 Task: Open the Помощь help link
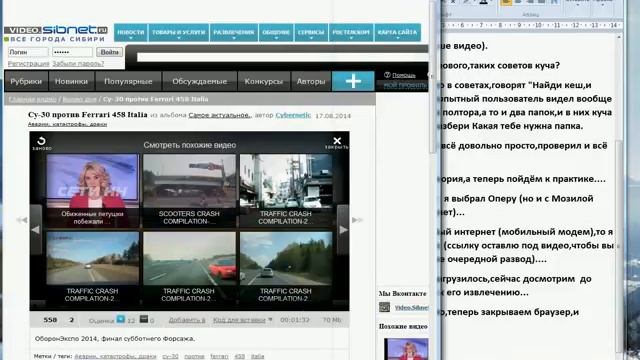(403, 75)
